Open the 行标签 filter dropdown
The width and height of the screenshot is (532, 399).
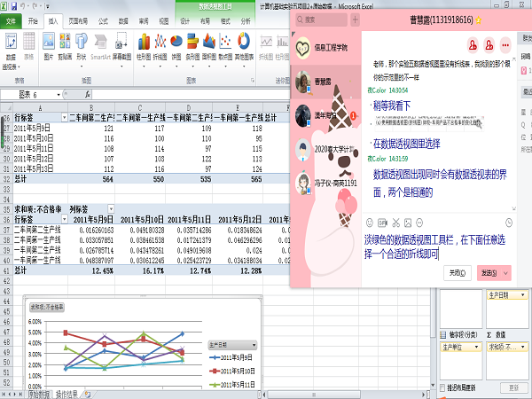point(63,117)
